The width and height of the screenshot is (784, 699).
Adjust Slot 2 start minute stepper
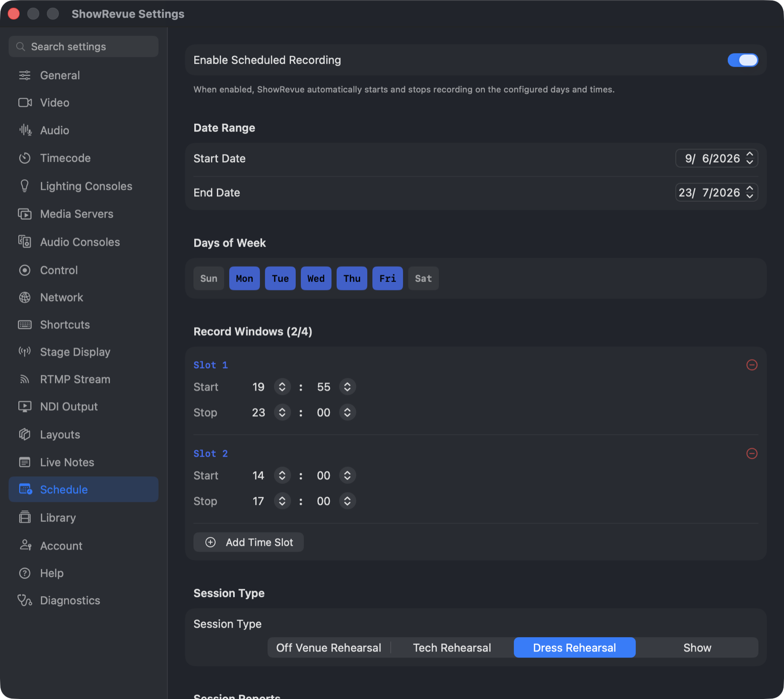click(347, 475)
